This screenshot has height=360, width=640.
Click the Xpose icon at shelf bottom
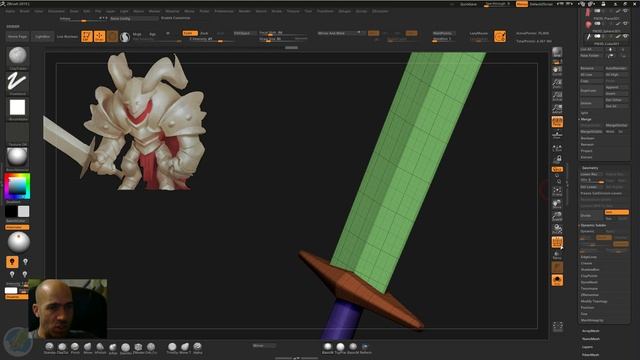tap(558, 326)
